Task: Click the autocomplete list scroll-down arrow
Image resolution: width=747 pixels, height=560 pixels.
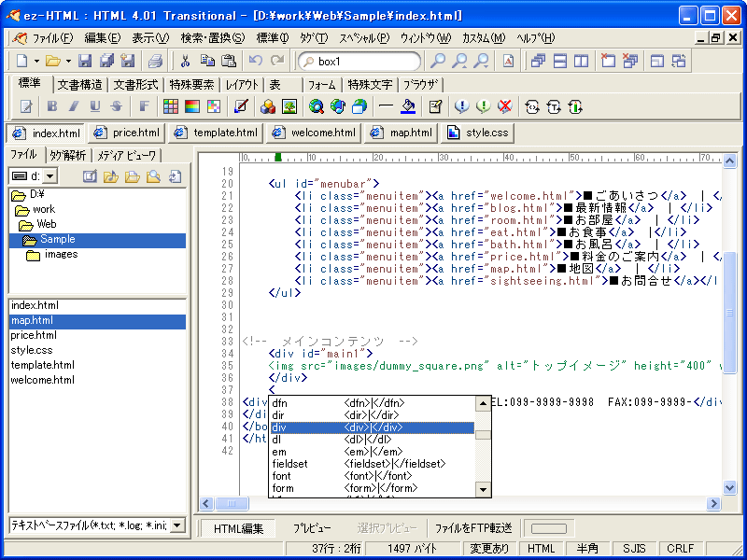Action: [484, 489]
